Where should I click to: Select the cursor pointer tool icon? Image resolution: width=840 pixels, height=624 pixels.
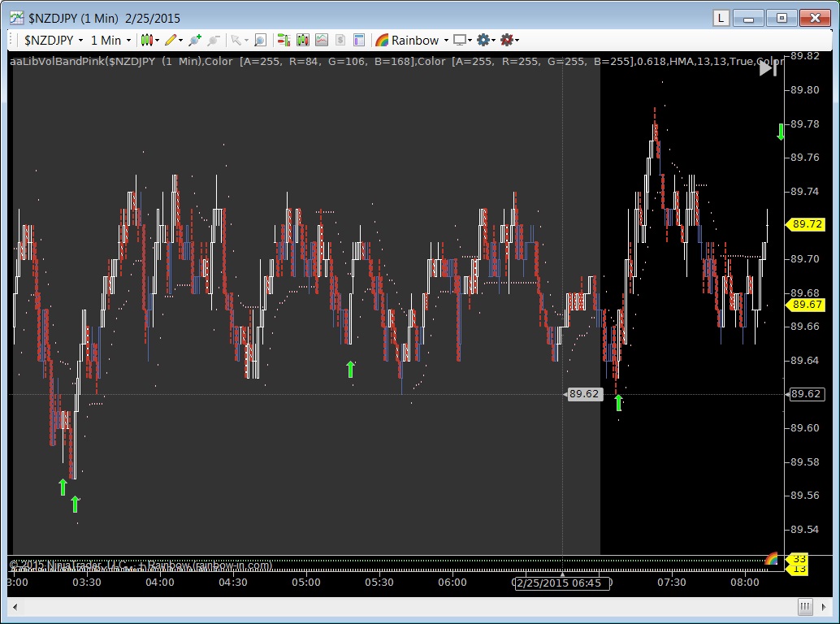[x=236, y=40]
